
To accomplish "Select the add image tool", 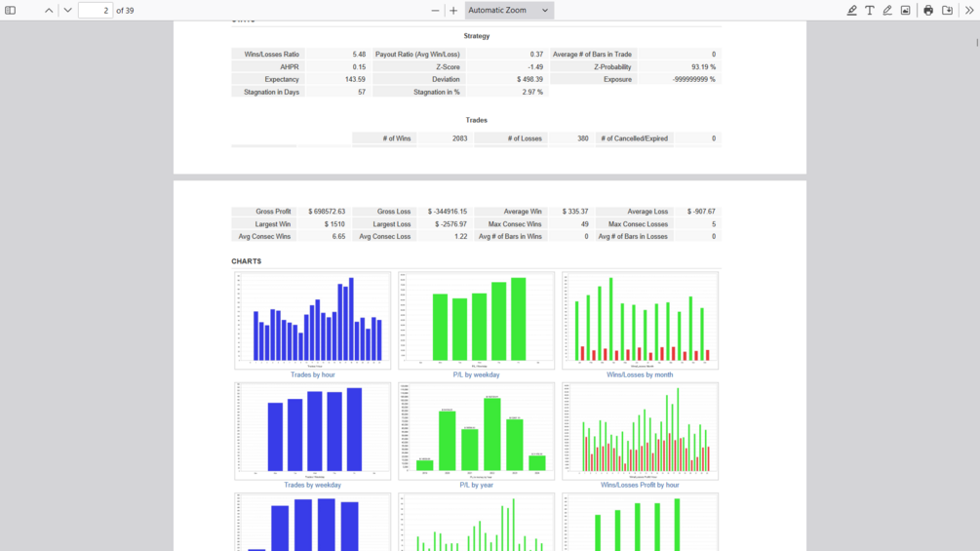I will 906,10.
